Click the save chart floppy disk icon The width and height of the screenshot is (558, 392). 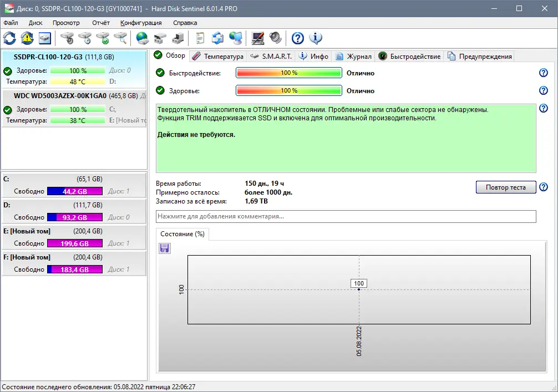click(164, 248)
